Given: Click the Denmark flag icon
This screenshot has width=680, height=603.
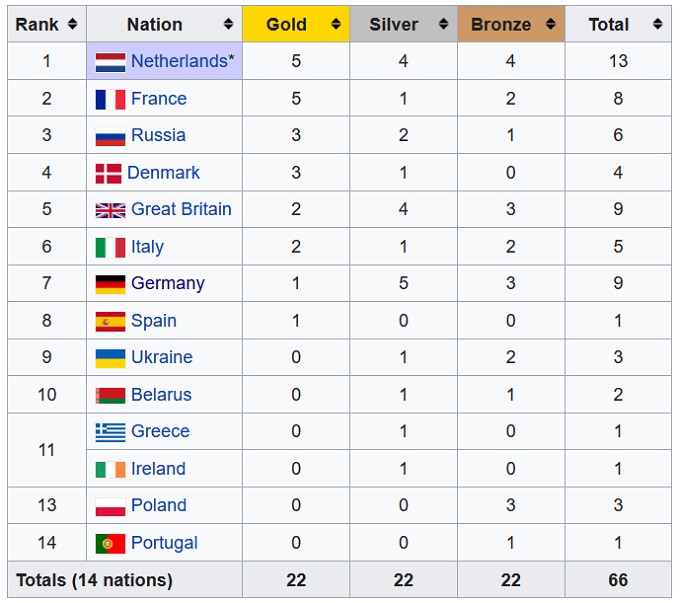Looking at the screenshot, I should click(108, 173).
